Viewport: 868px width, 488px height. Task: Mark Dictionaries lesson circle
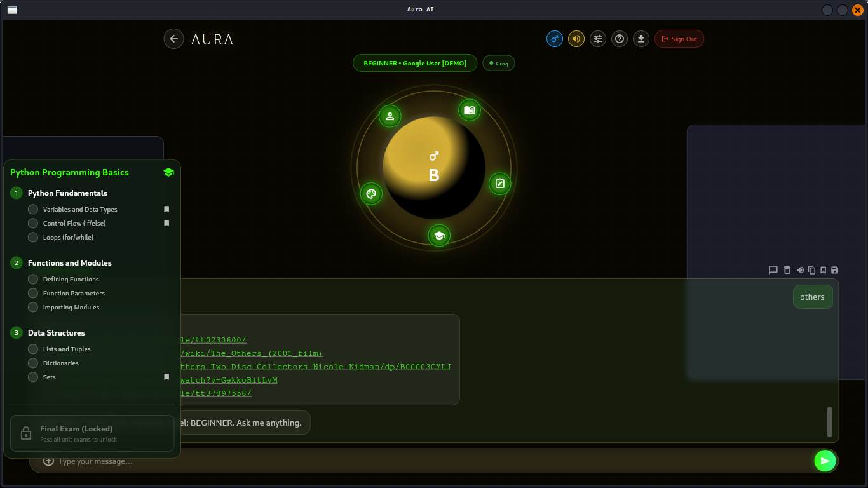[33, 363]
